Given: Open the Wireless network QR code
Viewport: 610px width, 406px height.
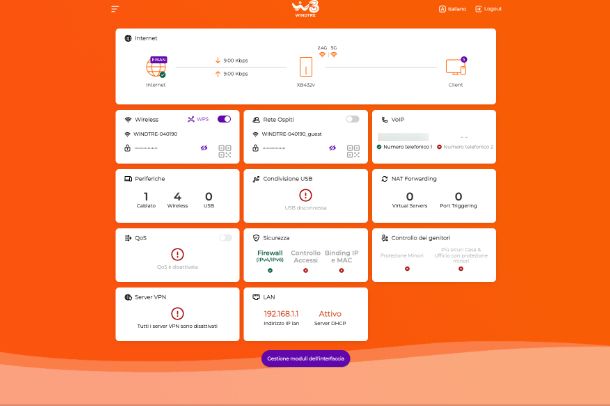Looking at the screenshot, I should 224,151.
